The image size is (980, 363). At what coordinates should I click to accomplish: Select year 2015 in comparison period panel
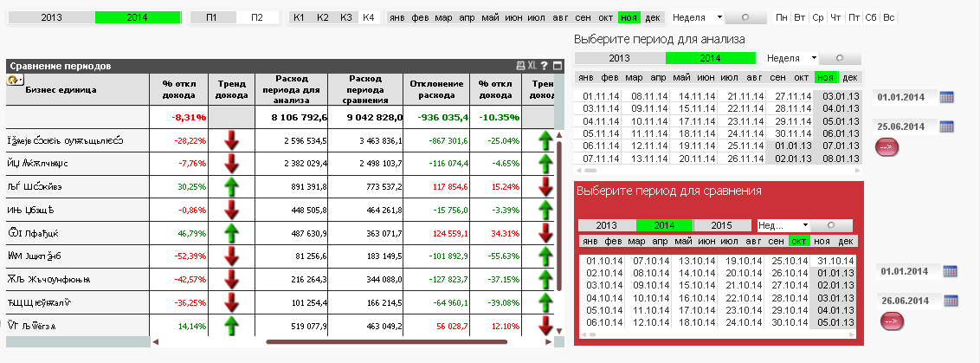point(721,225)
